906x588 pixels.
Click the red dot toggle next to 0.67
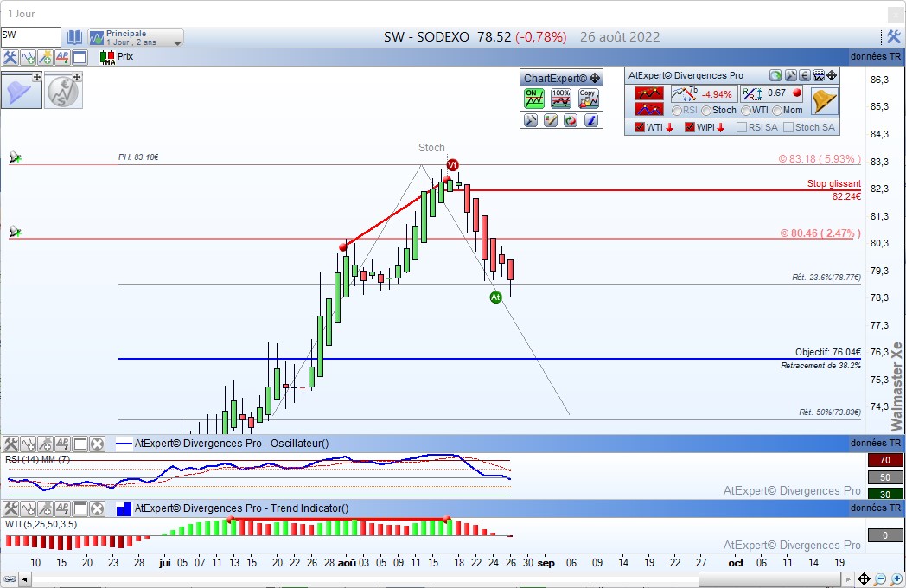pyautogui.click(x=797, y=93)
